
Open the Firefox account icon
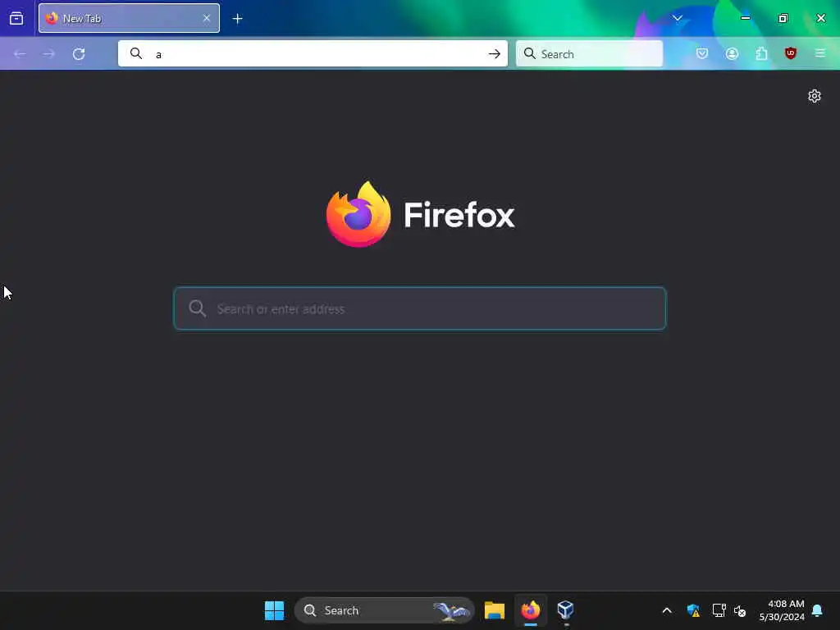(732, 53)
